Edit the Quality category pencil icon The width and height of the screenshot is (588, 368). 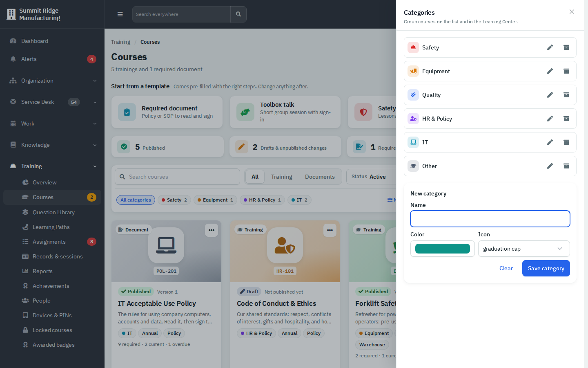point(550,95)
